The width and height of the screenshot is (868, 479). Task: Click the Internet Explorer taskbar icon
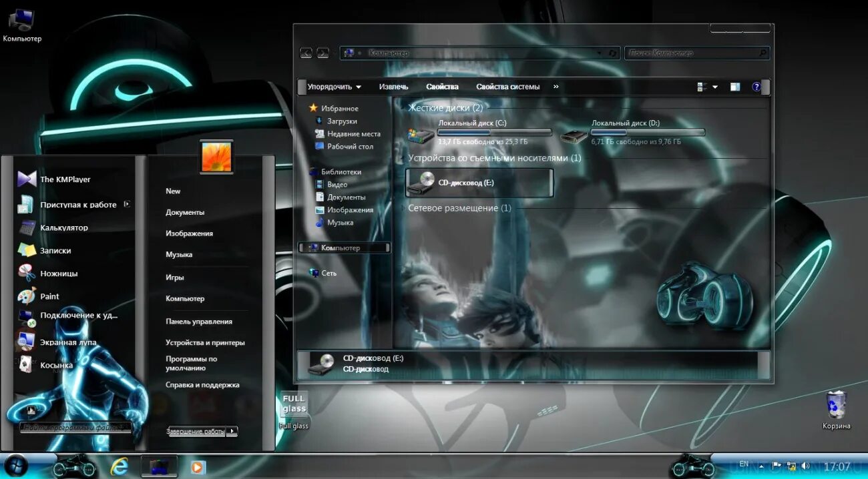[x=120, y=466]
